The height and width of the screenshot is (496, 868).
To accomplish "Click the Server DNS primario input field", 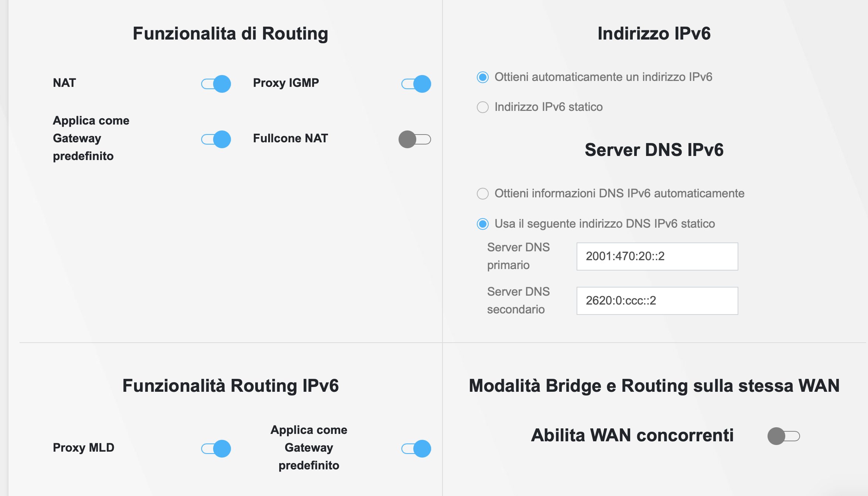I will [x=657, y=257].
